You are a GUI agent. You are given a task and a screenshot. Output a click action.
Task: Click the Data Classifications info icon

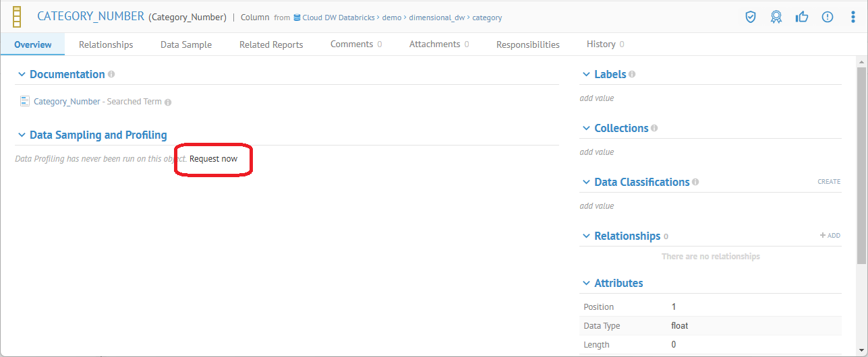pyautogui.click(x=695, y=182)
